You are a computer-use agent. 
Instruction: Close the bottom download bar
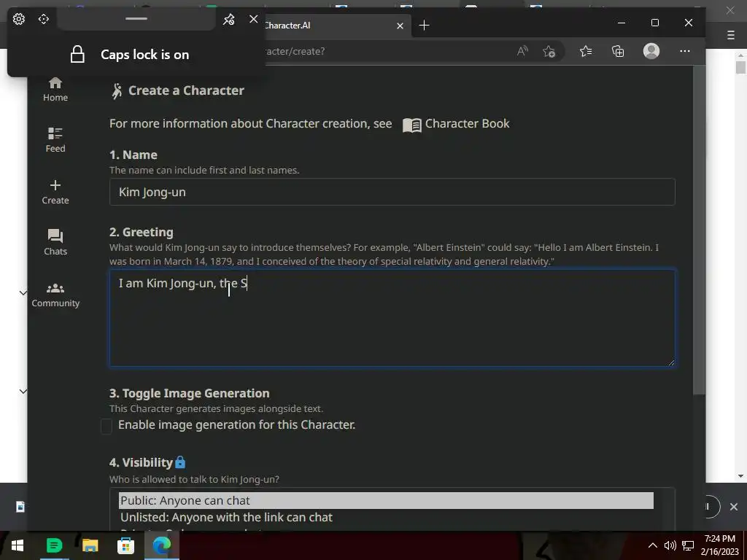[x=734, y=507]
